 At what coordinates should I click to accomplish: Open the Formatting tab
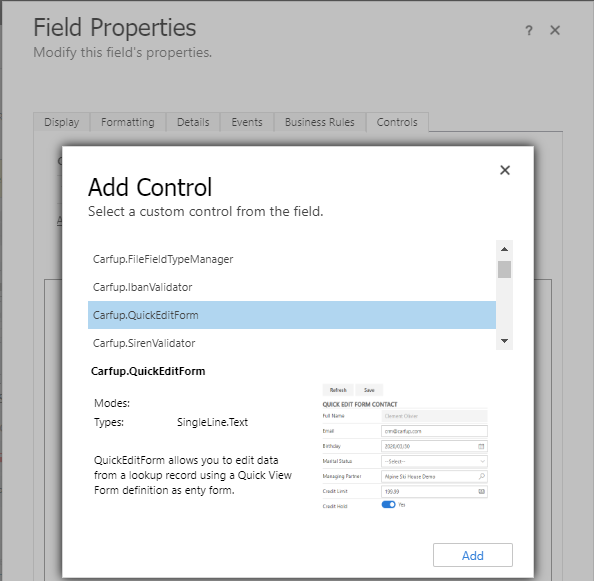tap(128, 122)
